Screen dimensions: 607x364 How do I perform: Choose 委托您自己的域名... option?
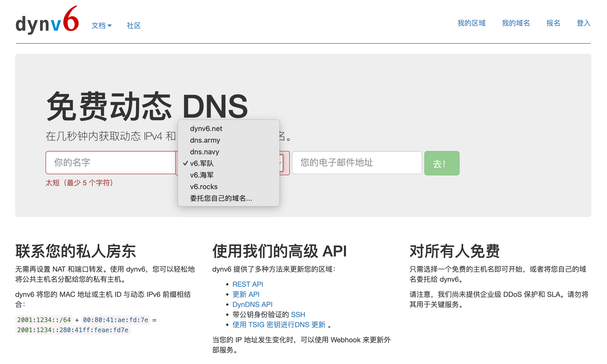(x=229, y=198)
